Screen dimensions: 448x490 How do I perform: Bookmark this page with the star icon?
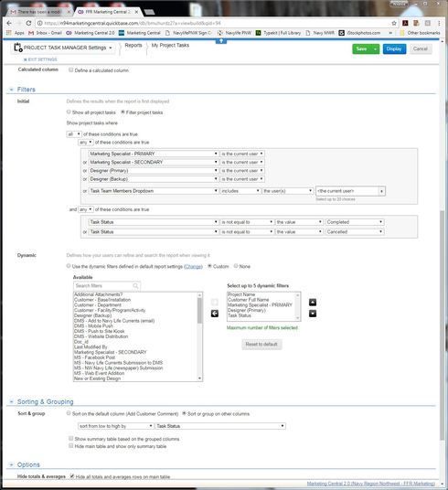[x=394, y=23]
